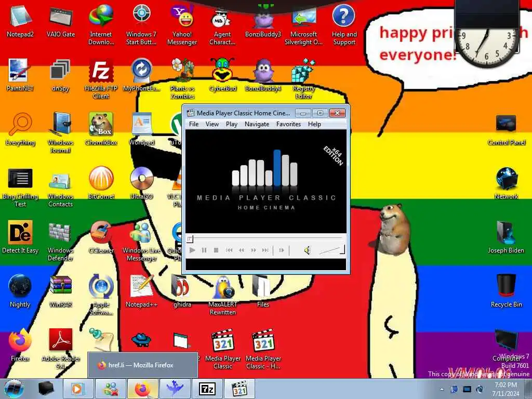Select the Joseph Biden desktop icon
Viewport: 532px width, 399px height.
coord(506,237)
